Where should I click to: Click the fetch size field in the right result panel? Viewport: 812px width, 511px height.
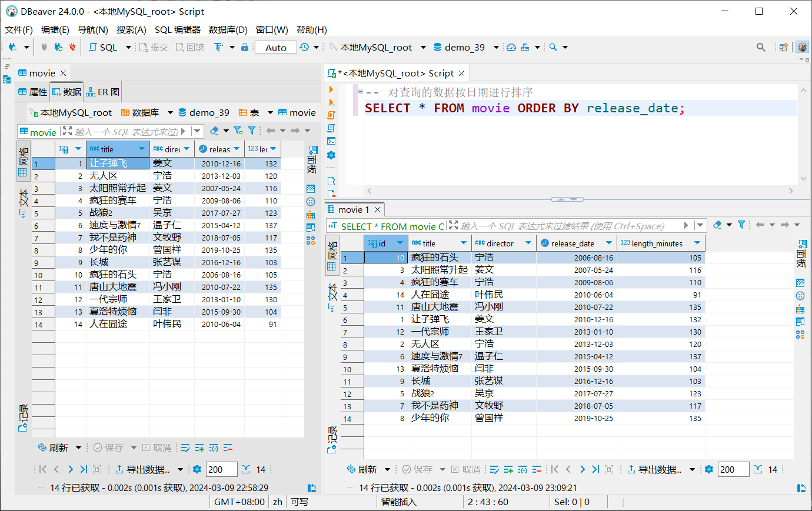point(733,469)
